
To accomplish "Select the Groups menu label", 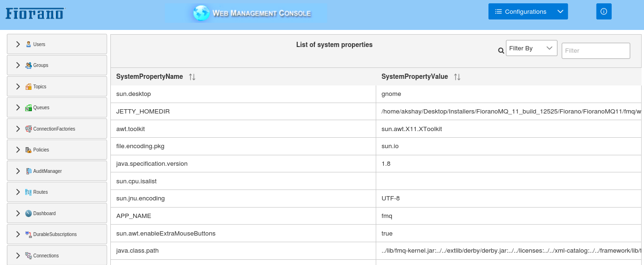I will pyautogui.click(x=40, y=65).
